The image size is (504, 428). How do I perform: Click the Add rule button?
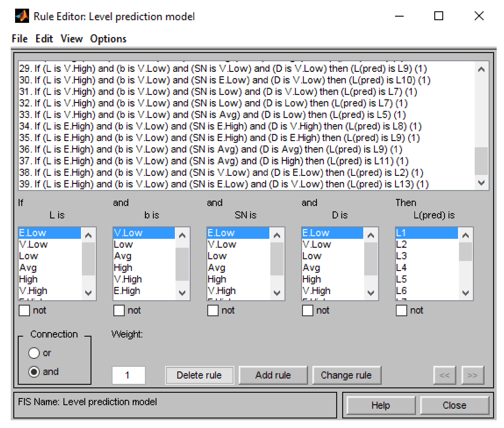pyautogui.click(x=273, y=375)
